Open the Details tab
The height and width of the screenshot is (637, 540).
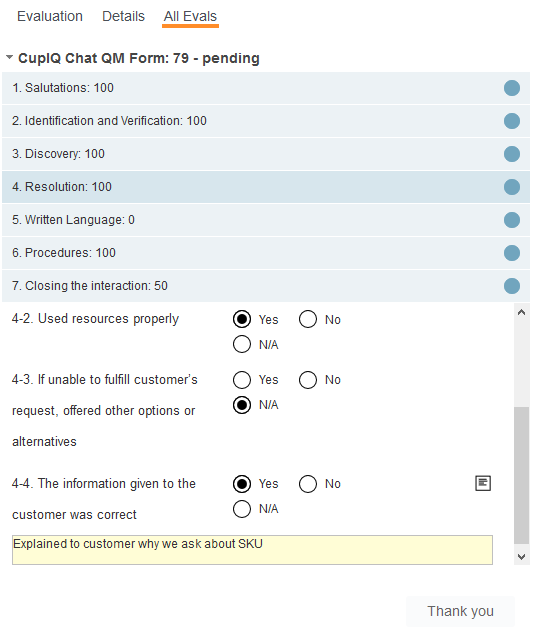123,16
